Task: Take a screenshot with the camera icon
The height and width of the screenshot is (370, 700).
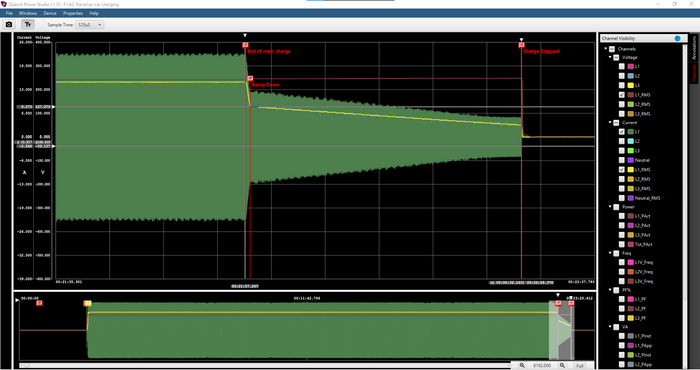Action: click(8, 25)
